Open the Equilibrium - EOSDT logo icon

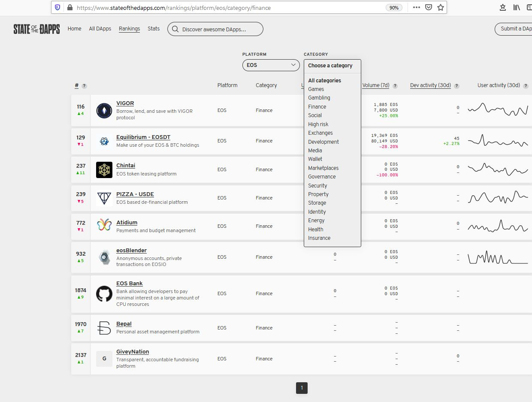click(104, 141)
